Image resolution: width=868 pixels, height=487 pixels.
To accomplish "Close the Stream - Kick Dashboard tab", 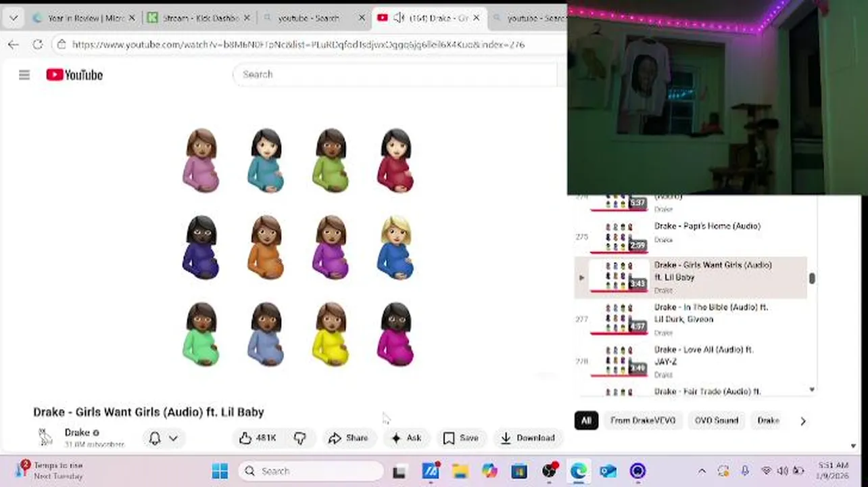I will coord(246,18).
